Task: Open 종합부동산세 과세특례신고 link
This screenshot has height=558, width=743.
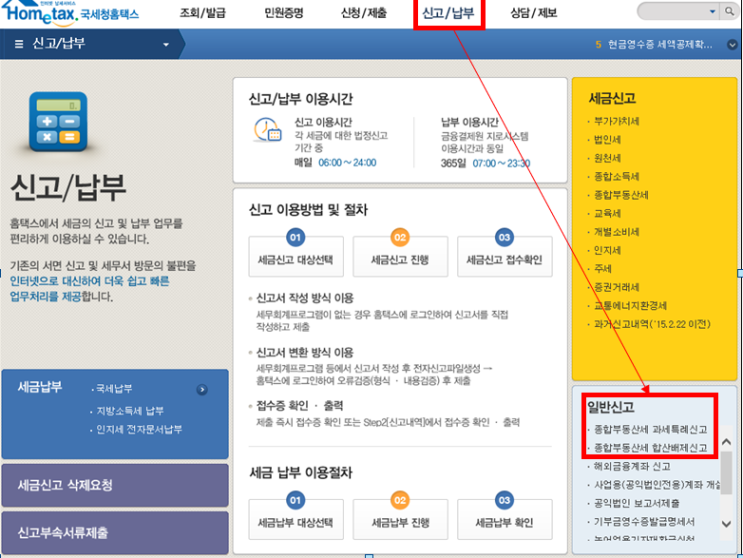Action: point(651,430)
